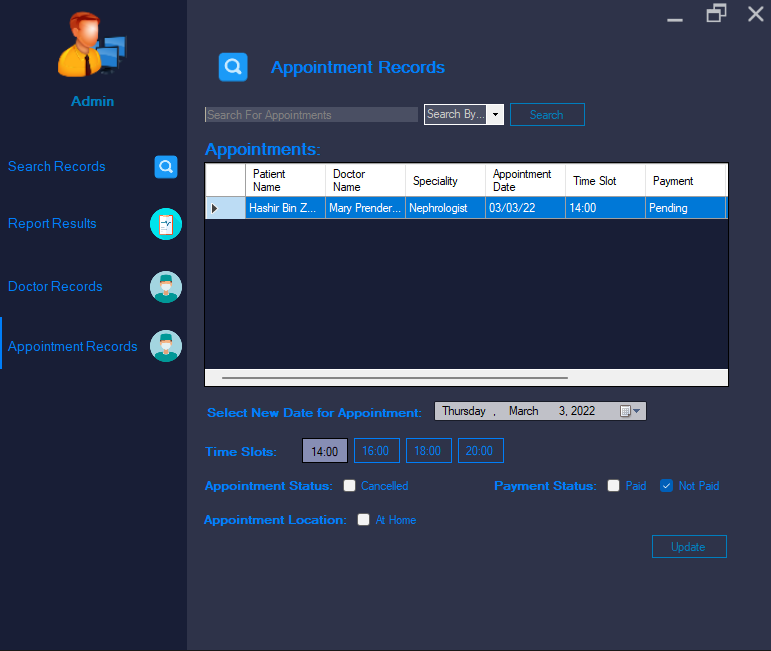
Task: Expand the date picker dropdown arrow
Action: pyautogui.click(x=637, y=411)
